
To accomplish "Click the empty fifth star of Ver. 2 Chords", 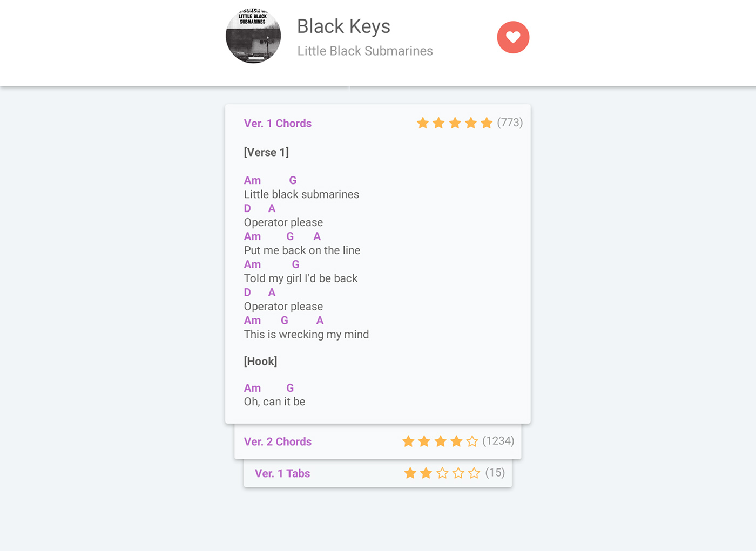I will coord(472,441).
